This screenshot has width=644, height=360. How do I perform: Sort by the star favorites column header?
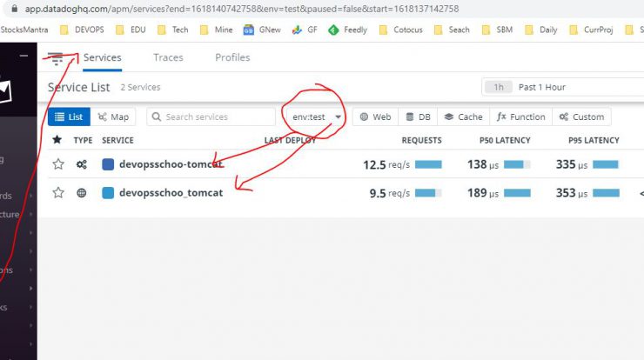(x=57, y=140)
